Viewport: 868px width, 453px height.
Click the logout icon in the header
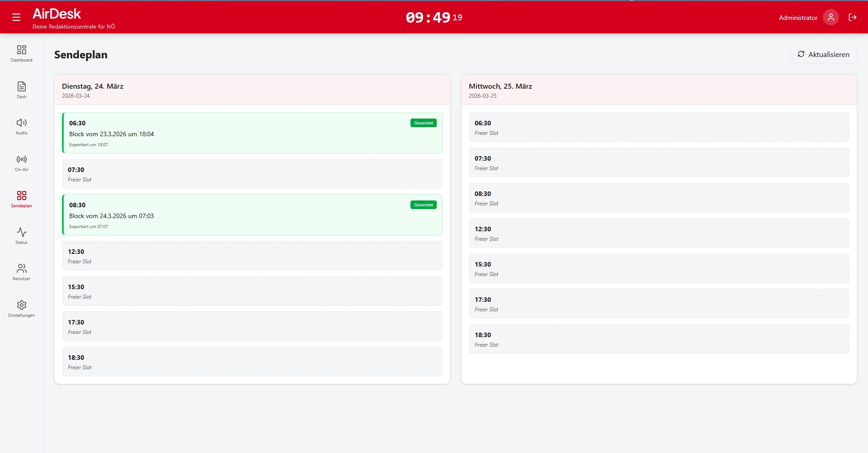click(x=852, y=17)
